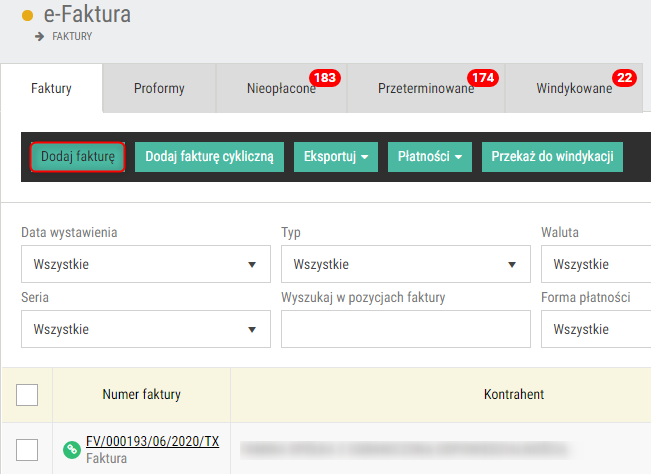Click Przekaż do windykacji button
The width and height of the screenshot is (651, 474).
(552, 157)
